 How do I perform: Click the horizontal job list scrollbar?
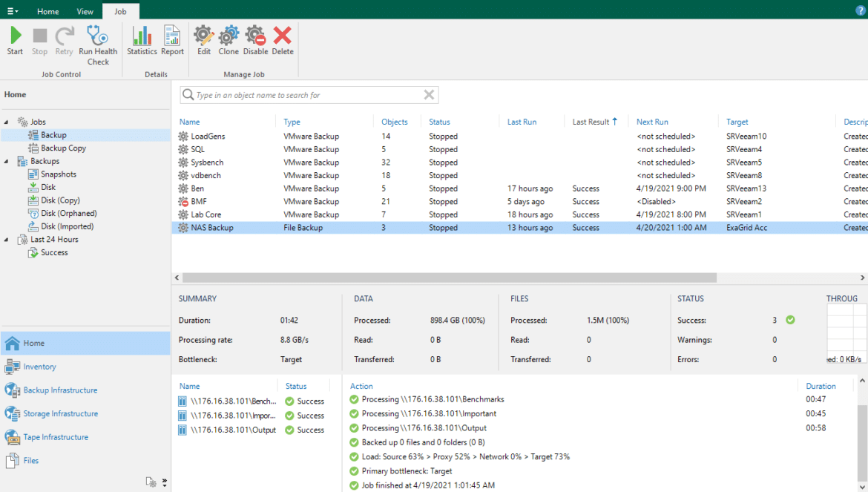coord(449,278)
